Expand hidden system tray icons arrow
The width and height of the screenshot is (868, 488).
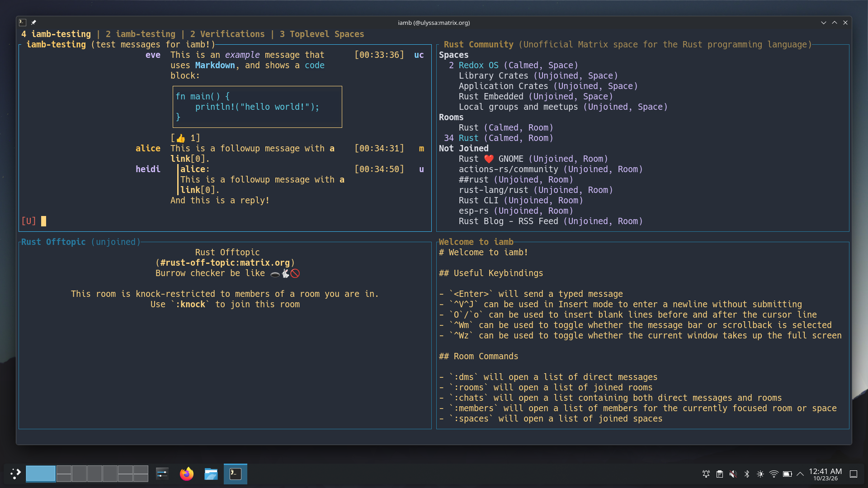point(800,474)
